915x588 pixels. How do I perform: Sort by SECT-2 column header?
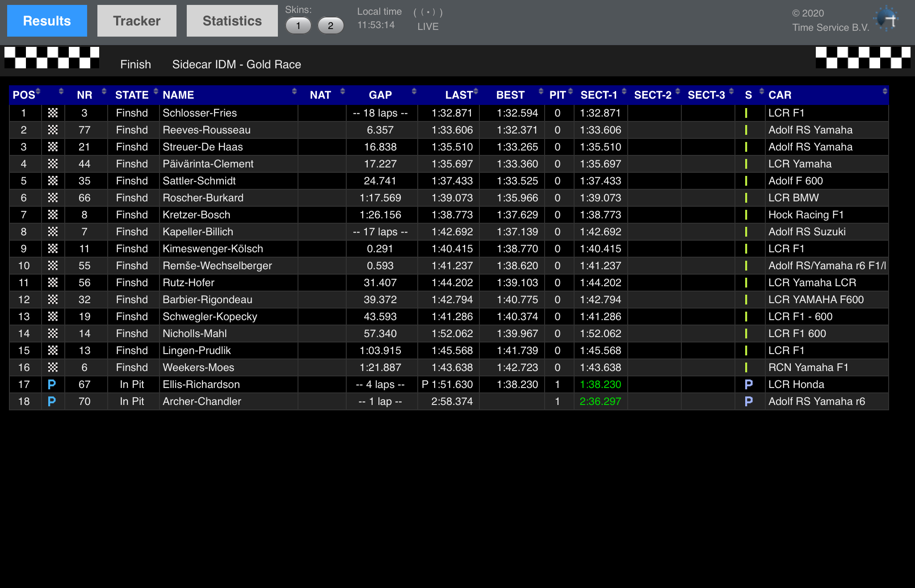pos(655,95)
